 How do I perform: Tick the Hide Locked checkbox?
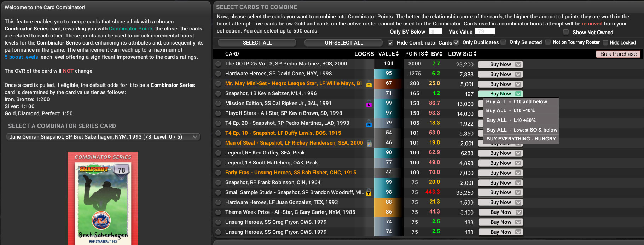[605, 43]
